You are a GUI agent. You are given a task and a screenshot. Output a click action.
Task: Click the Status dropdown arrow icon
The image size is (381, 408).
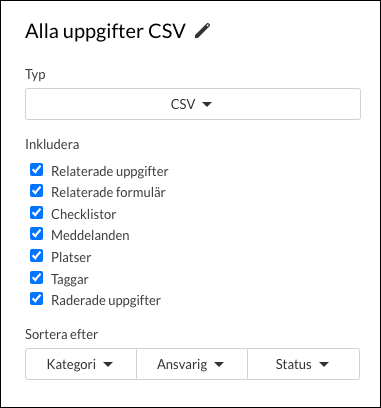tap(324, 364)
